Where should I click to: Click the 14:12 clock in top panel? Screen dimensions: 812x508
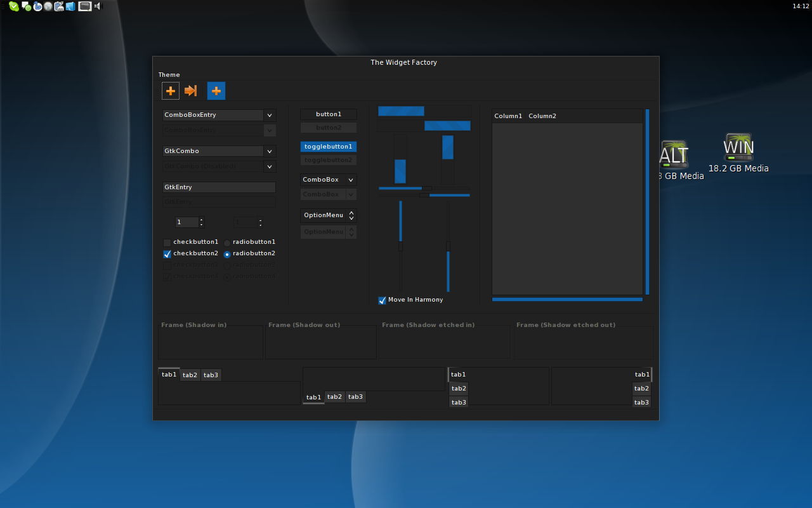tap(801, 6)
